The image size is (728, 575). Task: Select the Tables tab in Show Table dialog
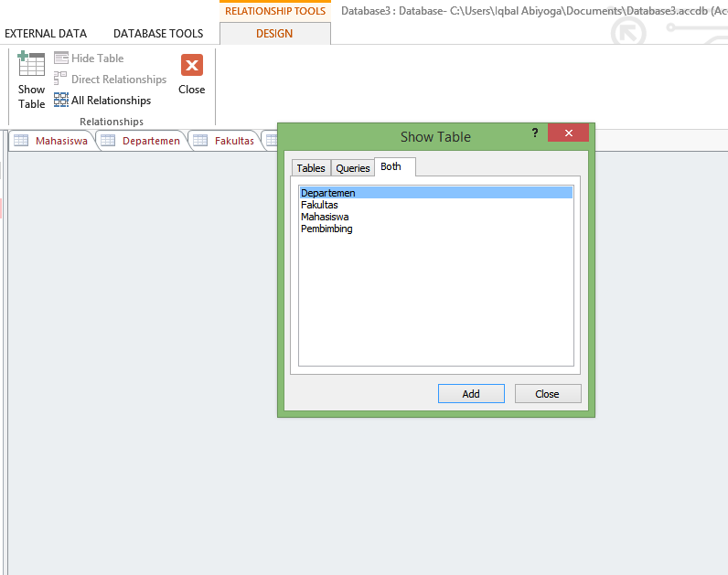(311, 168)
